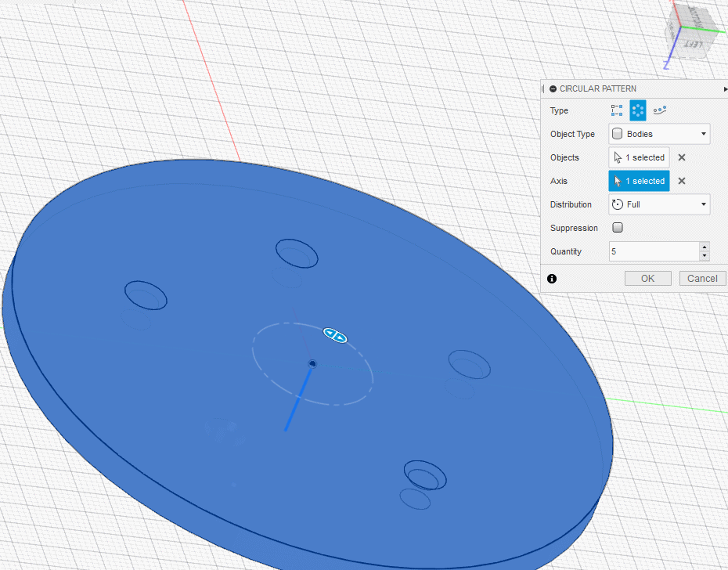Increase Quantity with up stepper arrow
This screenshot has height=570, width=728.
[x=705, y=247]
